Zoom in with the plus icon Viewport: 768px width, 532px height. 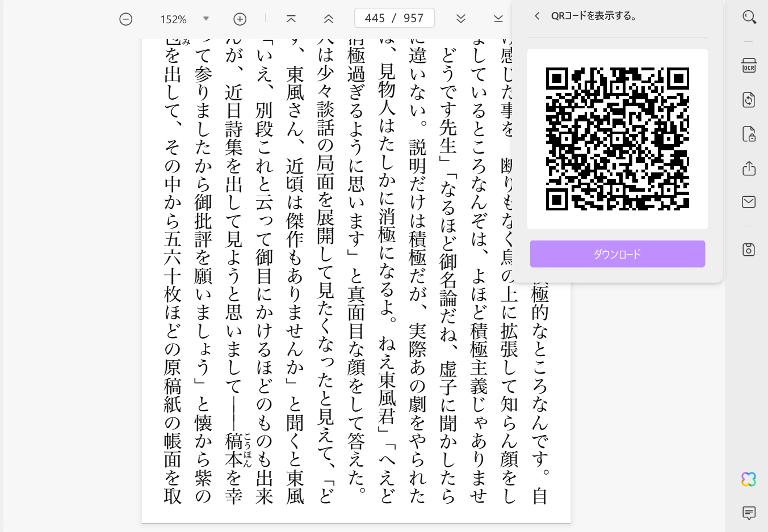pyautogui.click(x=240, y=19)
